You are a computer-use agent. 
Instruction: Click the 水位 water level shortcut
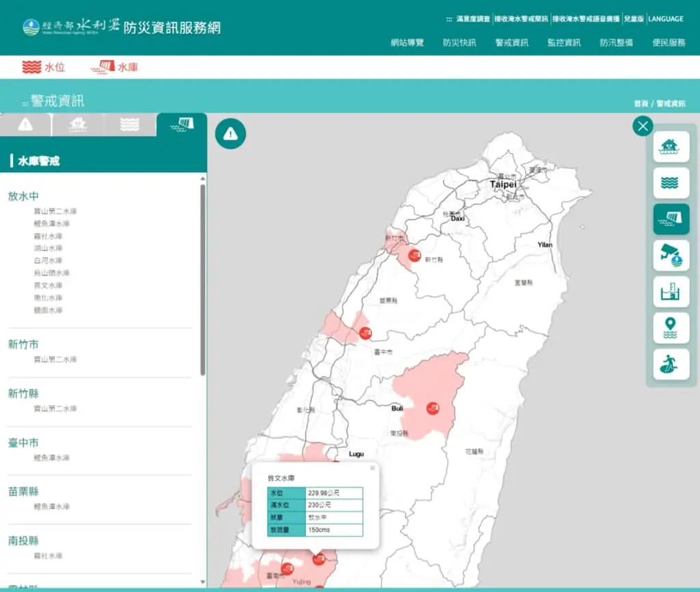[x=43, y=67]
